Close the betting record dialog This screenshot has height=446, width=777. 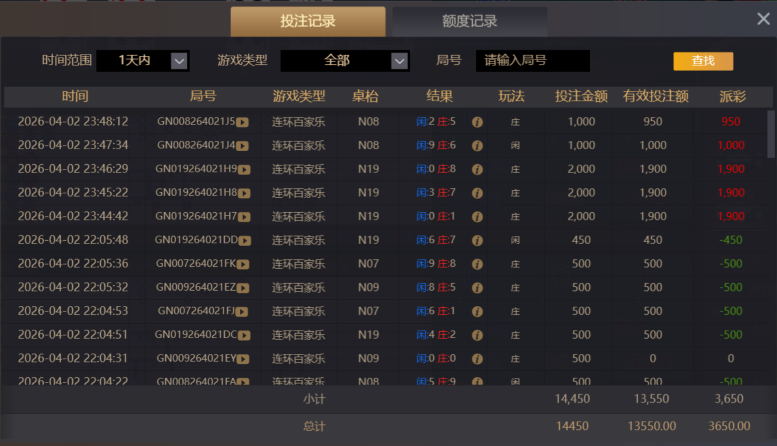[x=763, y=19]
